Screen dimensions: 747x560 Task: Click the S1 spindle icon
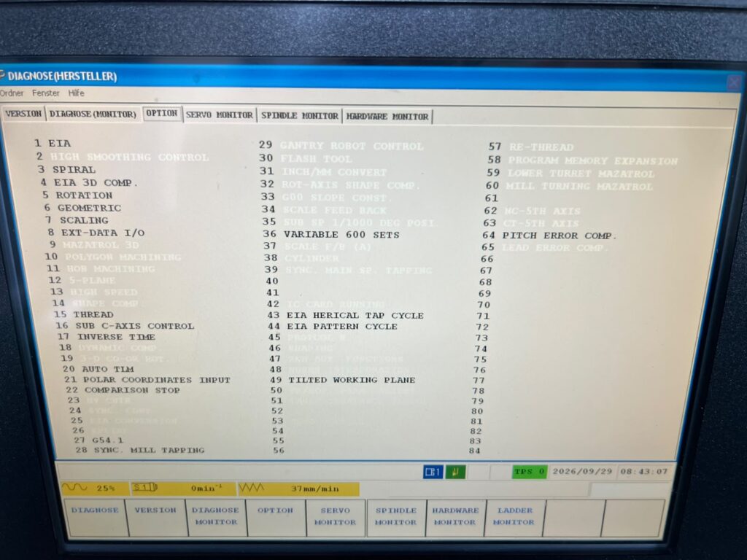[x=145, y=487]
